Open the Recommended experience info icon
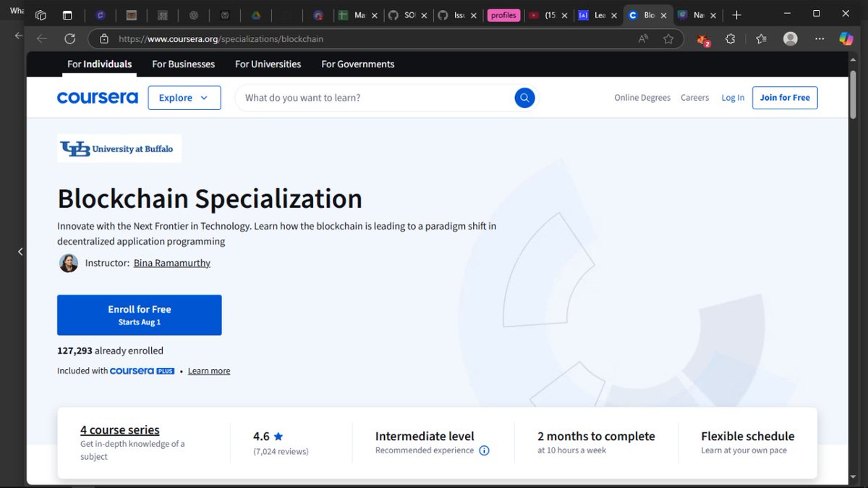Image resolution: width=868 pixels, height=488 pixels. 484,450
